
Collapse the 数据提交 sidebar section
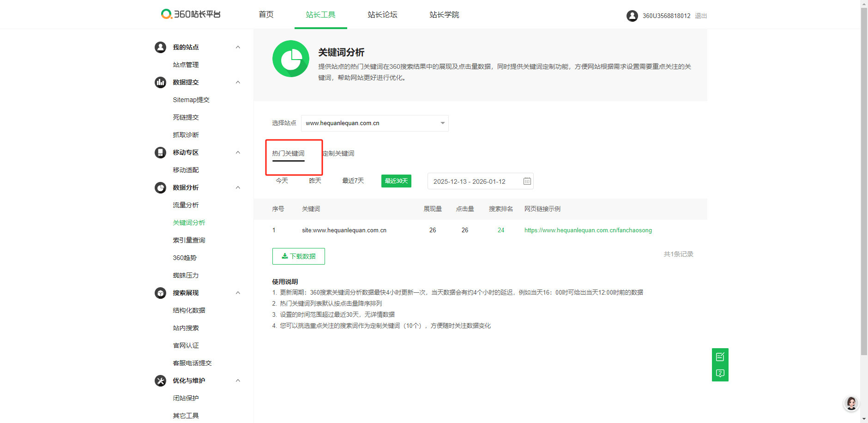click(x=238, y=82)
